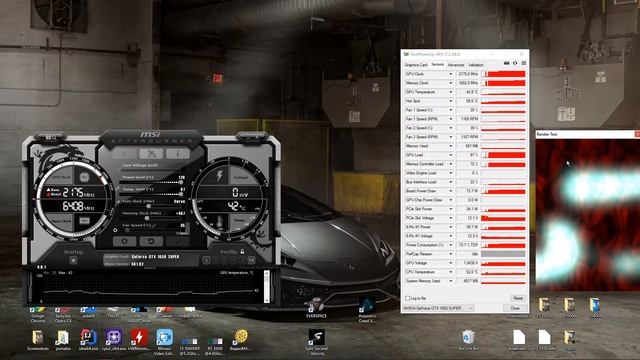Open MSI Afterburner Kombustor (K) button
Viewport: 640px width, 360px height.
click(125, 154)
